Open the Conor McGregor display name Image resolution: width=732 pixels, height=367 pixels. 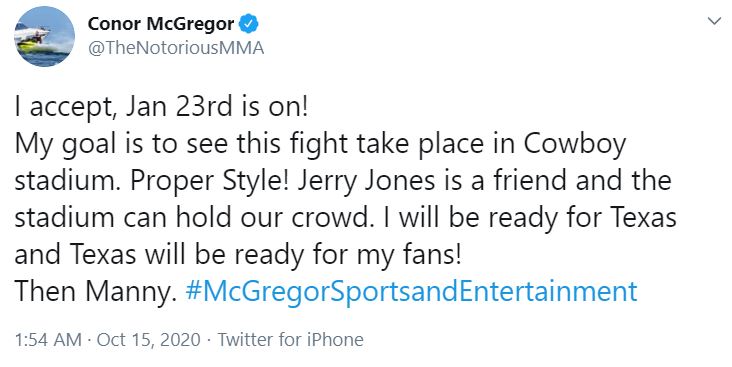(x=161, y=24)
